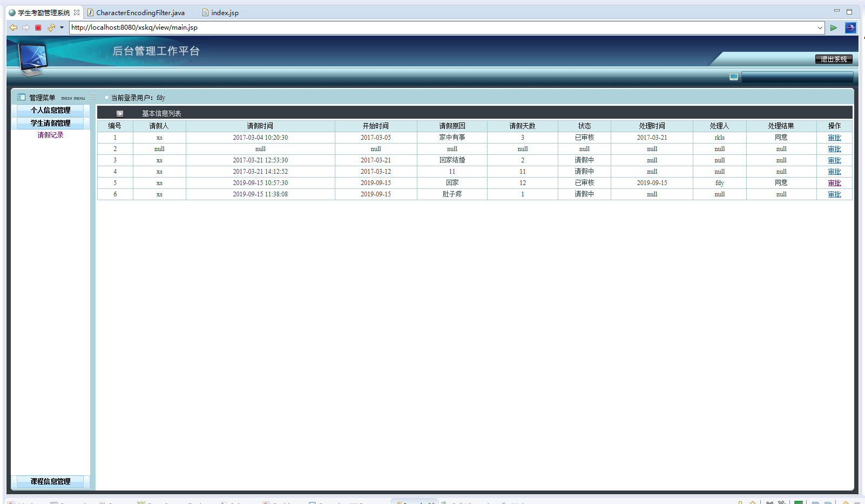
Task: Close the 学生考勤管理系统 browser tab
Action: (x=77, y=12)
